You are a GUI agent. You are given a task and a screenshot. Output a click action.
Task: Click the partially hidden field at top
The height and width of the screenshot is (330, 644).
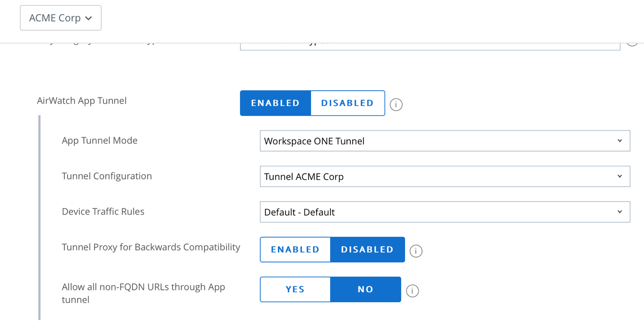[x=430, y=46]
